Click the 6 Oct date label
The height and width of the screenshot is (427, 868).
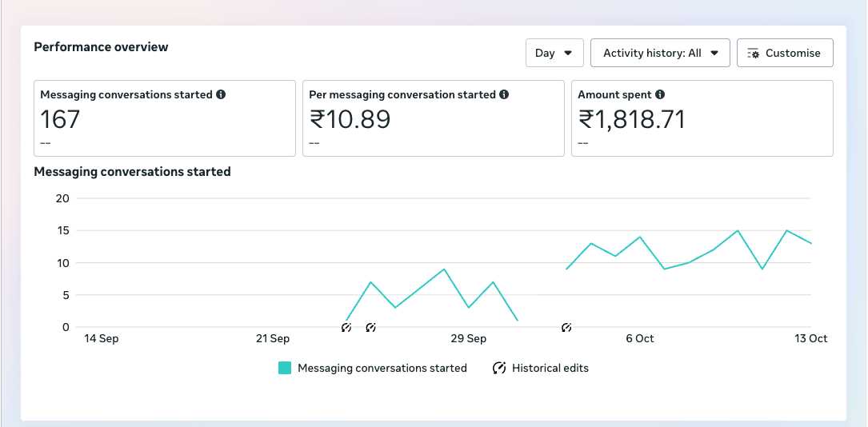(639, 338)
